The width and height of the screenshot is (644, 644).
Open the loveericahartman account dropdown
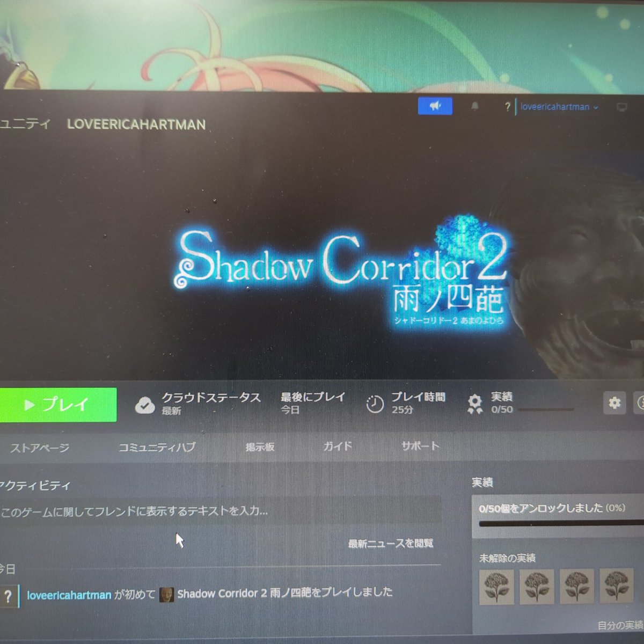pos(559,107)
